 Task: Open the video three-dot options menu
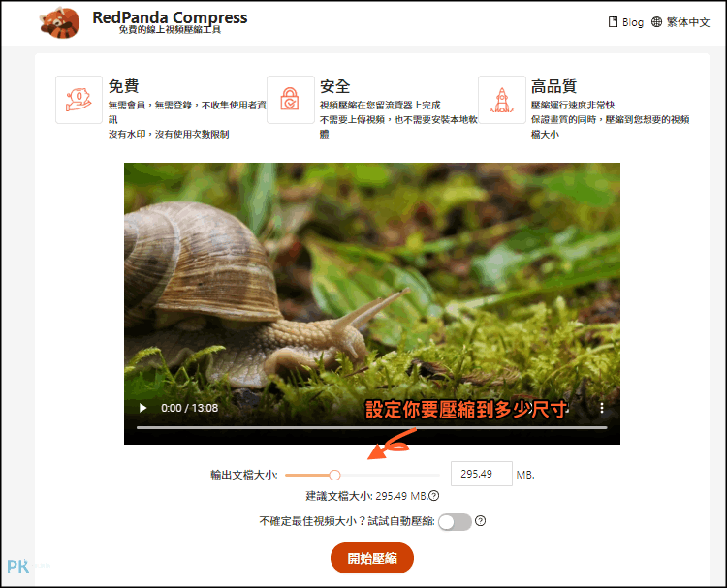tap(601, 408)
